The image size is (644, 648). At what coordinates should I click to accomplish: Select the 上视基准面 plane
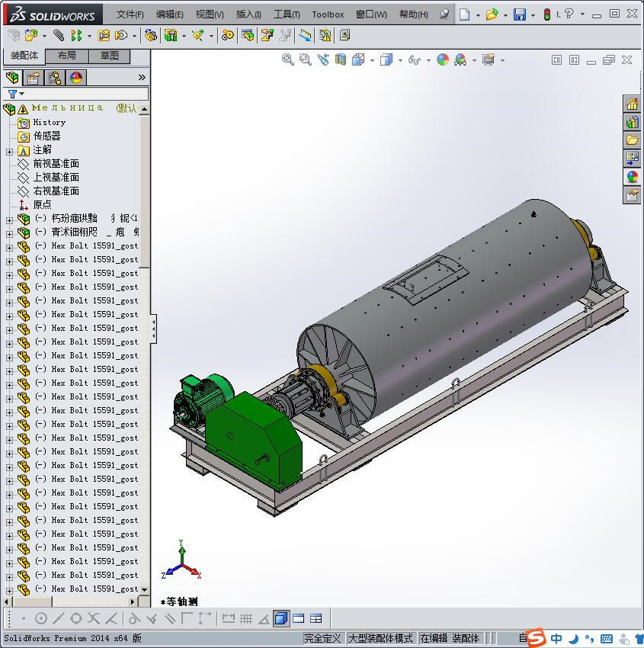(x=56, y=178)
